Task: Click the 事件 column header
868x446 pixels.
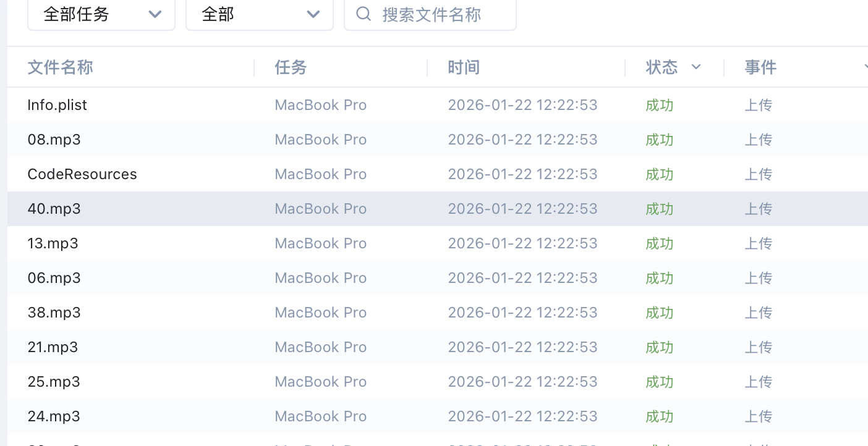Action: pos(760,67)
